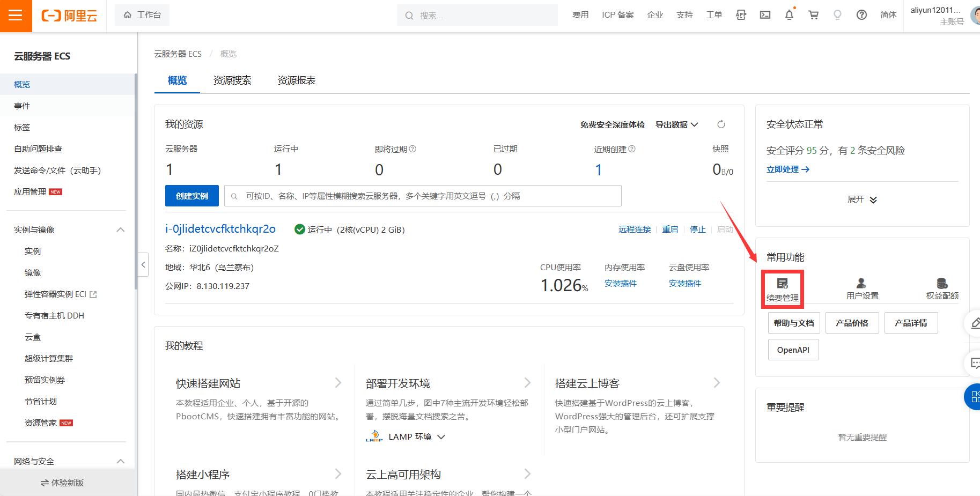Open the notification bell
The width and height of the screenshot is (980, 496).
pyautogui.click(x=789, y=15)
